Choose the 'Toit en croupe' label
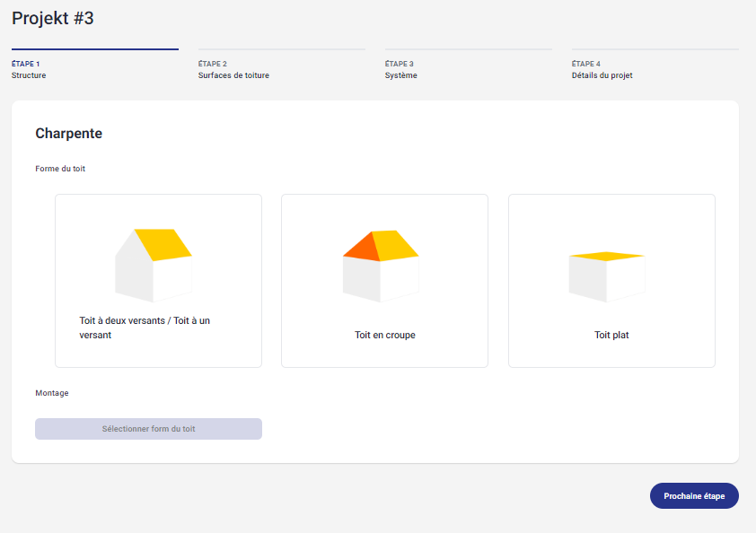 385,335
